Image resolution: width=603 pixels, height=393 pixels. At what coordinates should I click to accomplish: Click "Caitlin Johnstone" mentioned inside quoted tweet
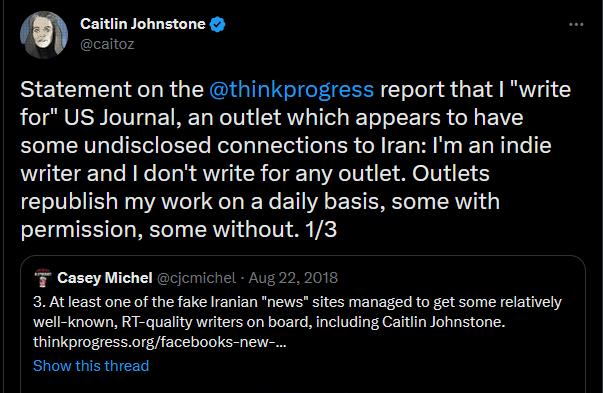click(443, 322)
